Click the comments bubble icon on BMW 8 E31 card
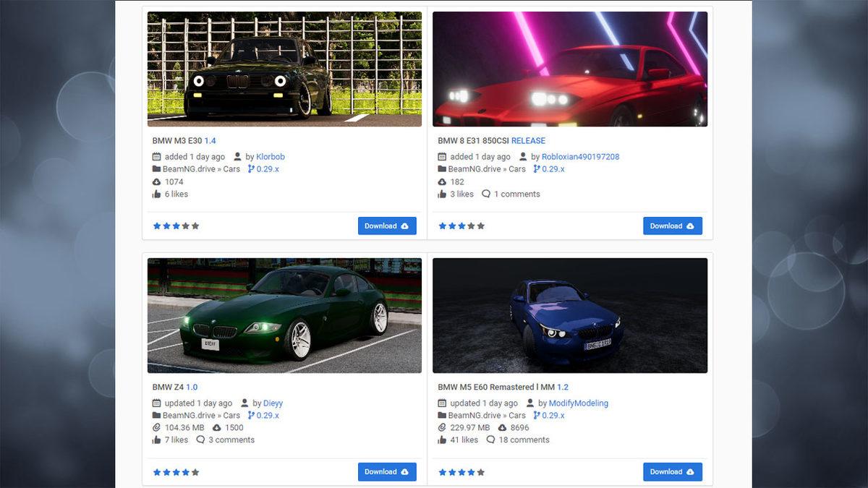The height and width of the screenshot is (488, 868). click(486, 194)
